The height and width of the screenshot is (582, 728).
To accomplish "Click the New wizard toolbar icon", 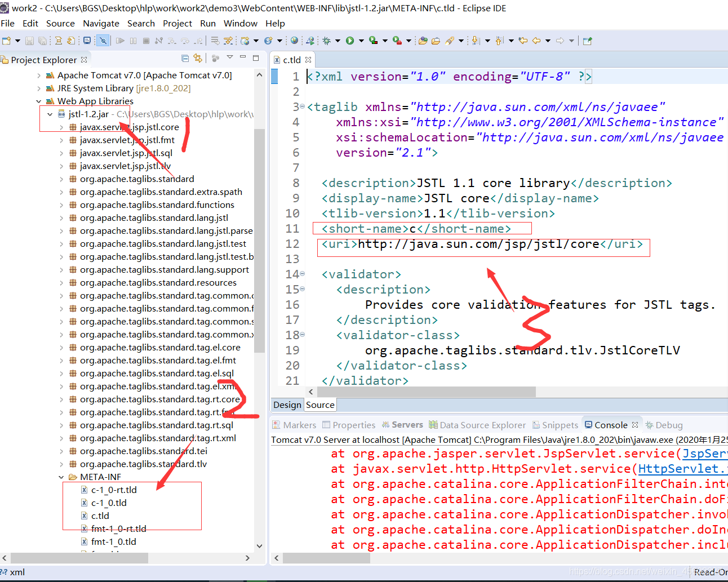I will pyautogui.click(x=7, y=41).
